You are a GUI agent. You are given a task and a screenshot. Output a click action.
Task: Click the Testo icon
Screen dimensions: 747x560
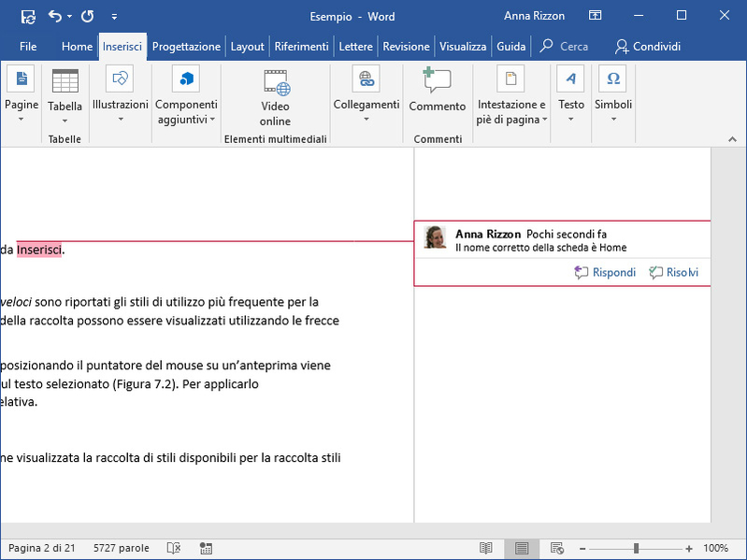pos(570,79)
